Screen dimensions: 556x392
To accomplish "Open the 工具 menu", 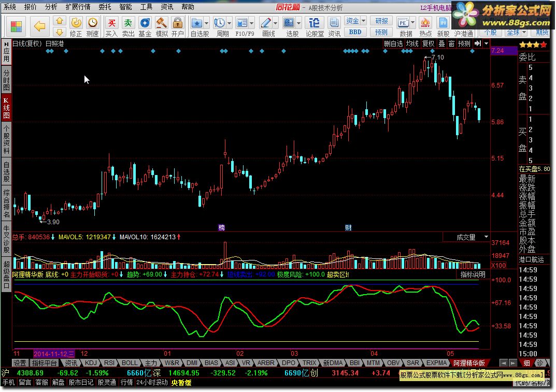I will (146, 7).
